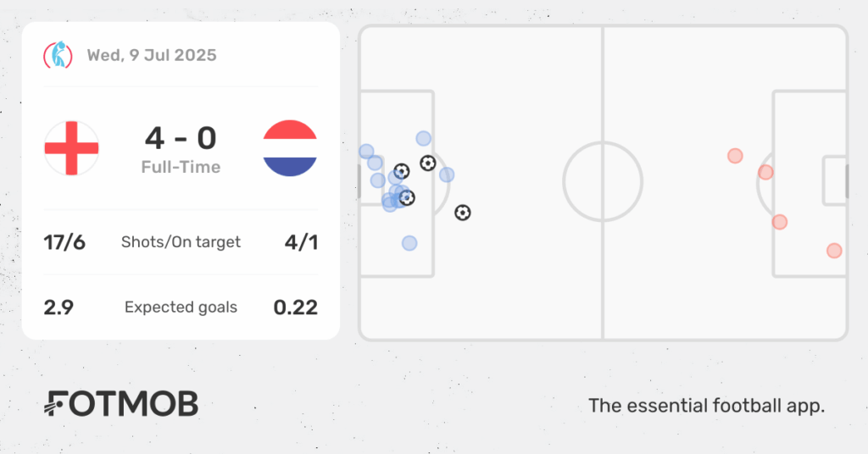Click the lowest blue shot marker in the box
The width and height of the screenshot is (868, 454).
(x=409, y=243)
